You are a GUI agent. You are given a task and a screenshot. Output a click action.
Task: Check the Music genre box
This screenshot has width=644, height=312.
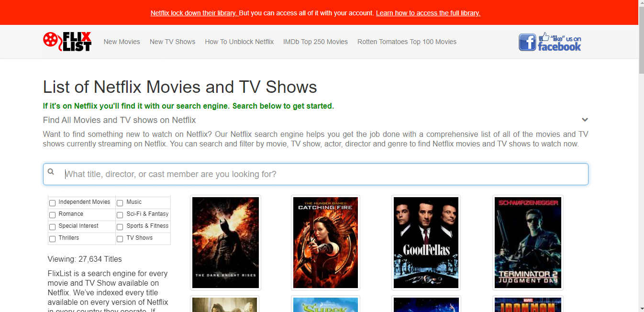(120, 203)
